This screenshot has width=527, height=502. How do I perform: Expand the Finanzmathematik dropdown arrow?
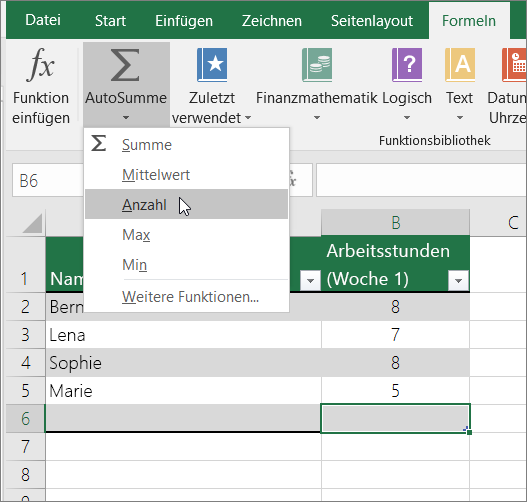(317, 118)
